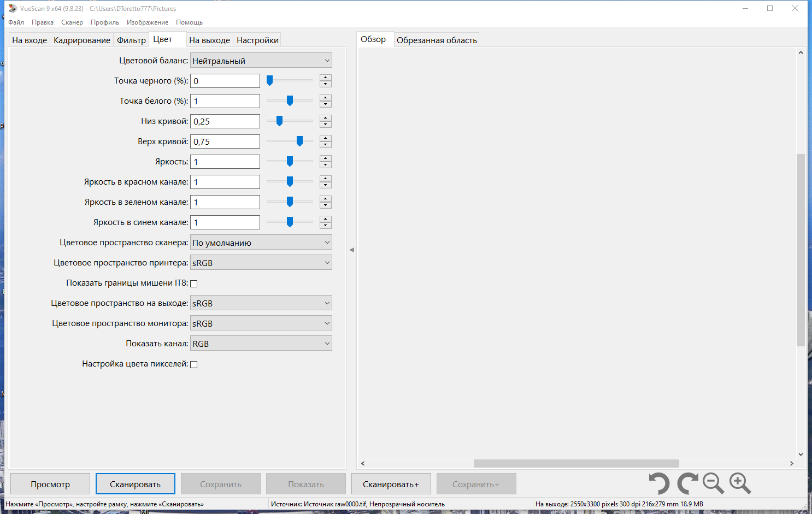
Task: Adjust the blue channel brightness slider
Action: pos(290,222)
